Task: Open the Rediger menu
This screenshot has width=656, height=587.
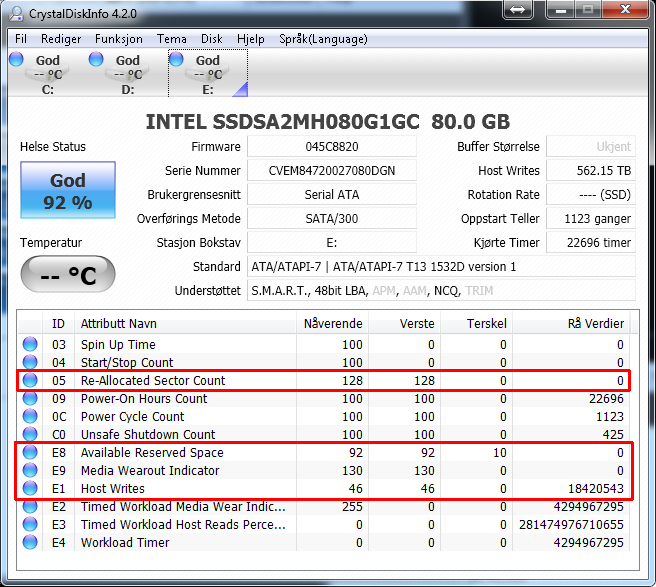Action: coord(61,39)
